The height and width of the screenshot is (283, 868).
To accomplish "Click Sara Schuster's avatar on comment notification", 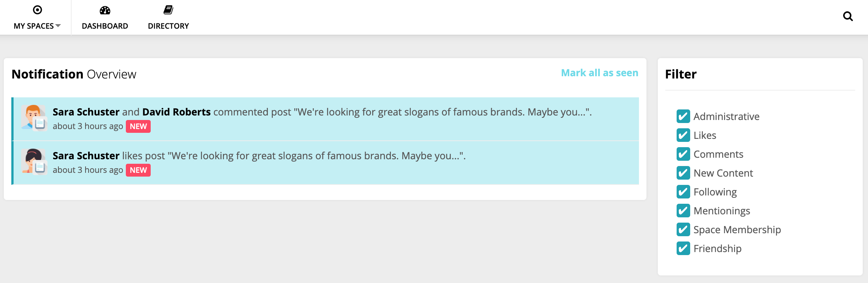I will click(x=33, y=117).
